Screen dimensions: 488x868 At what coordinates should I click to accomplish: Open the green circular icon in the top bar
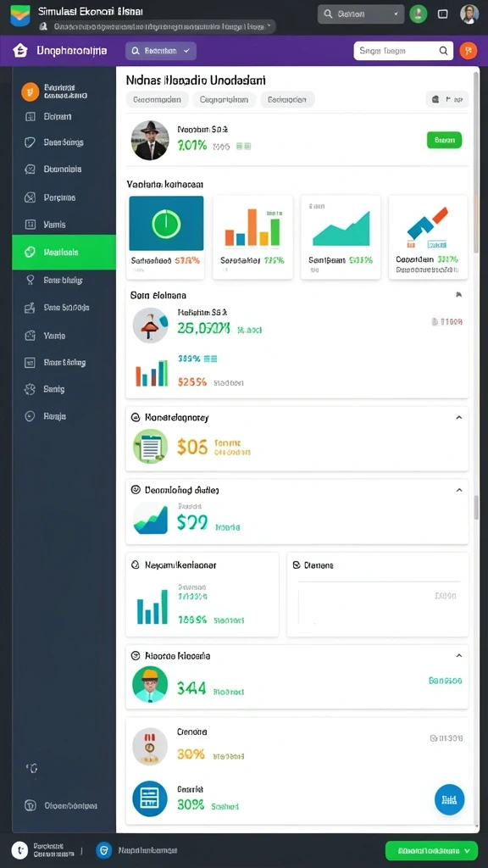click(419, 14)
